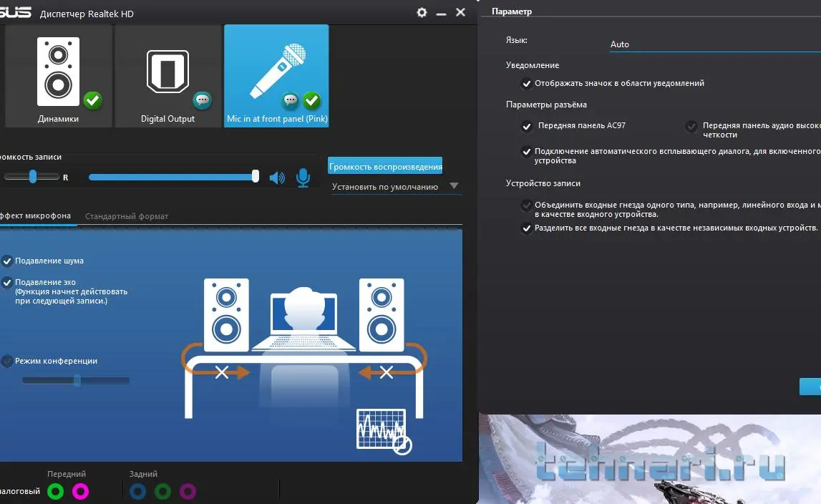Adjust the recording volume slider
Viewport: 821px width, 504px height.
pyautogui.click(x=174, y=177)
